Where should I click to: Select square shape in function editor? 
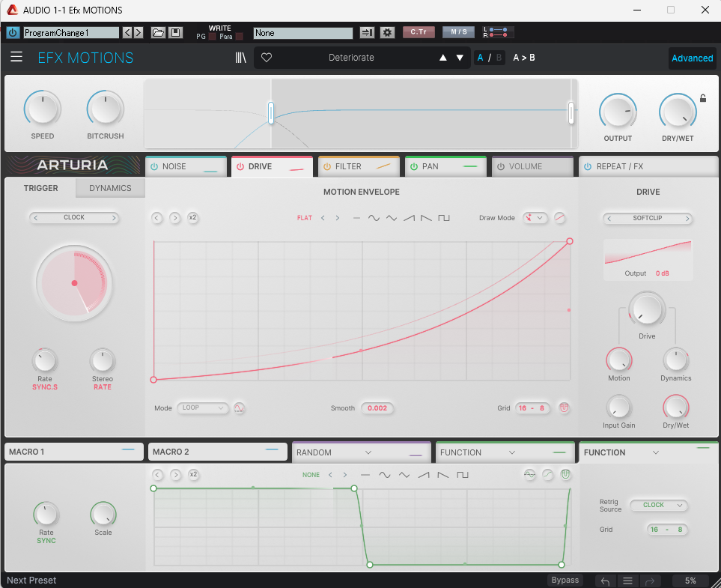463,475
